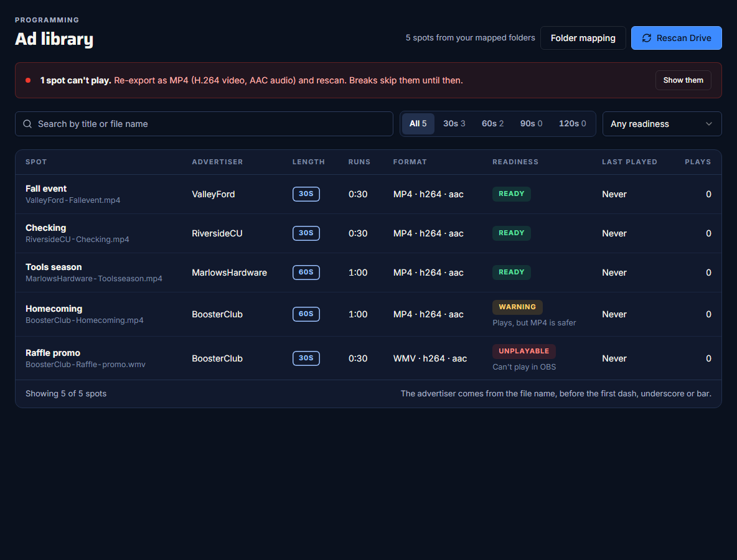The image size is (737, 560).
Task: Open the Any readiness dropdown
Action: pos(662,124)
